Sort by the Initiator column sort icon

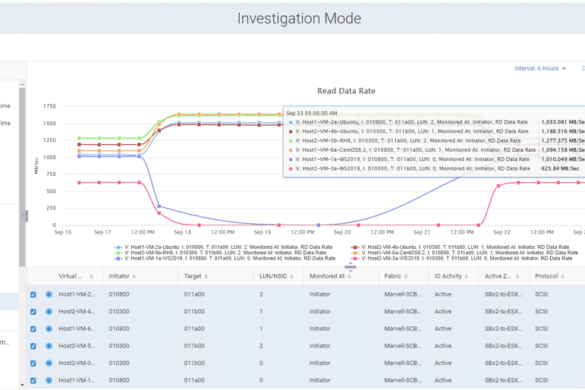pyautogui.click(x=134, y=277)
